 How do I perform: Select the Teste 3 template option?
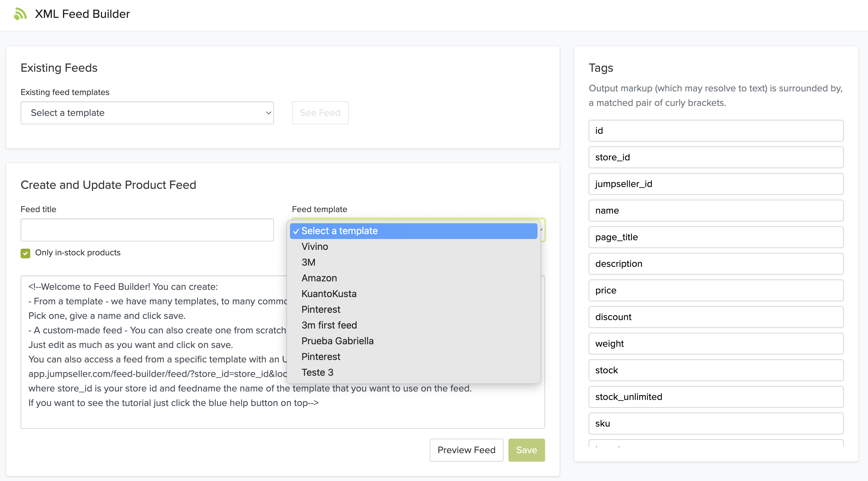[317, 372]
